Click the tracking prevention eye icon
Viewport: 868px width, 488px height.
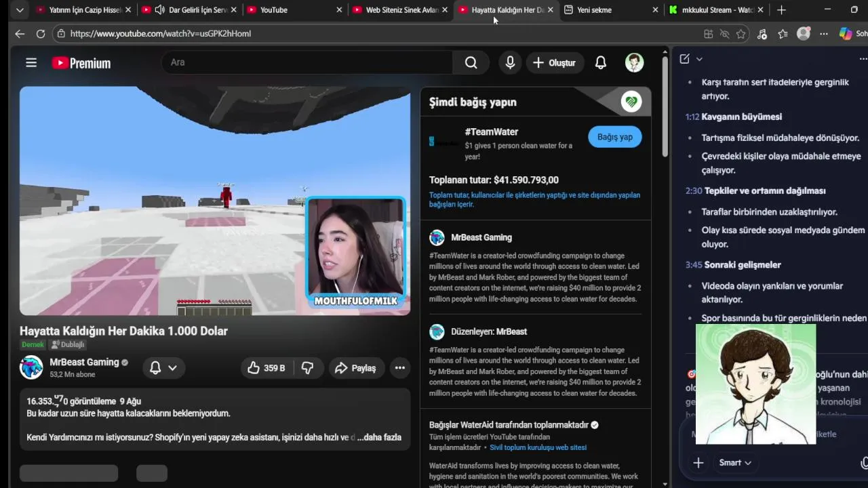point(724,34)
